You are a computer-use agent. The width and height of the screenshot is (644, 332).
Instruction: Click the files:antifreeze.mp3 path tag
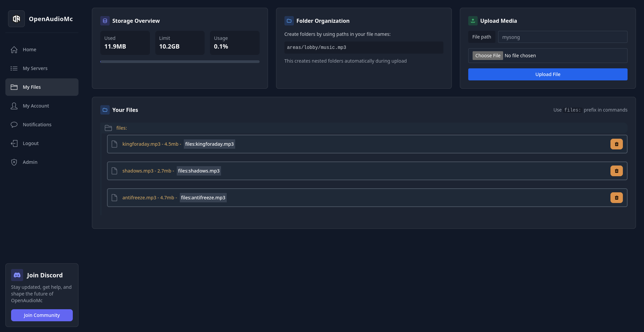coord(203,198)
